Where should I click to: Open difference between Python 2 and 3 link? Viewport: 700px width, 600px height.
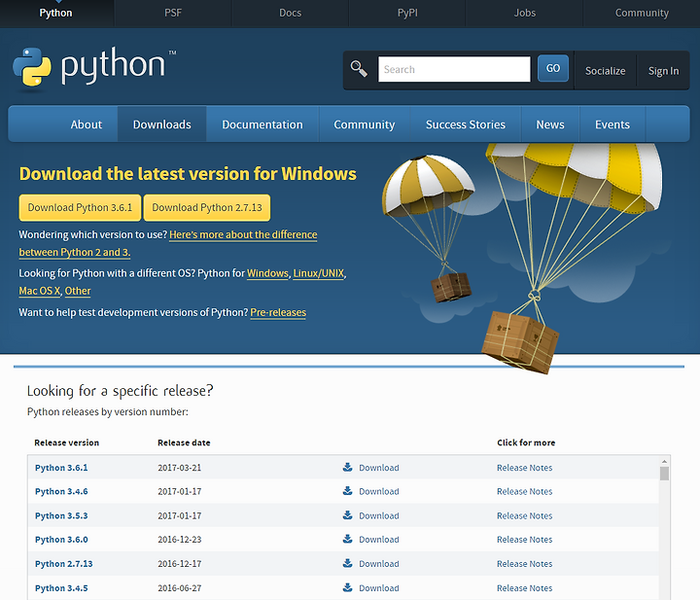pos(243,234)
